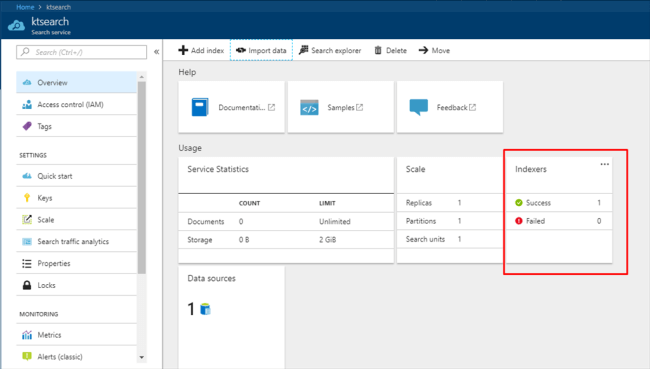This screenshot has width=650, height=369.
Task: Click the Move arrow icon
Action: [423, 50]
